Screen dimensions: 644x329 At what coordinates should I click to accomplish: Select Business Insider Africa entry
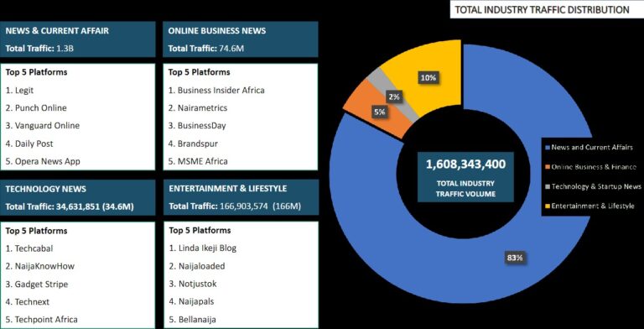click(216, 90)
